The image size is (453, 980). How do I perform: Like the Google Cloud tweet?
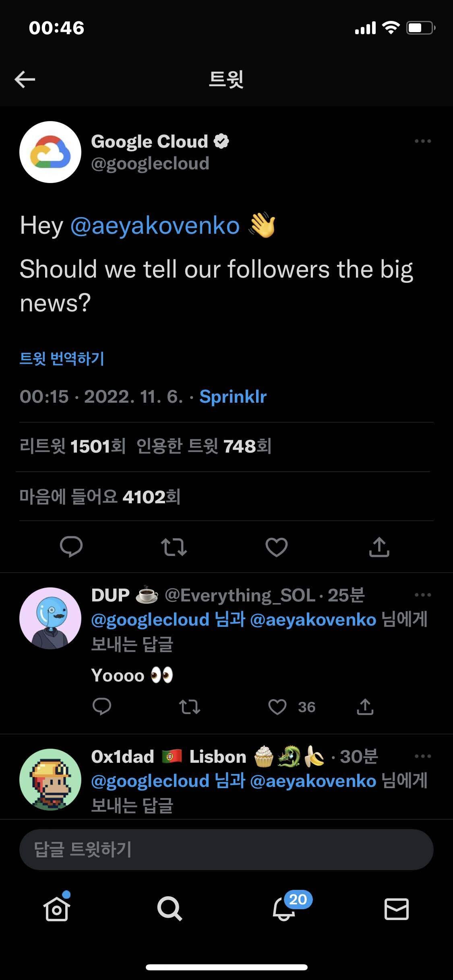coord(277,547)
